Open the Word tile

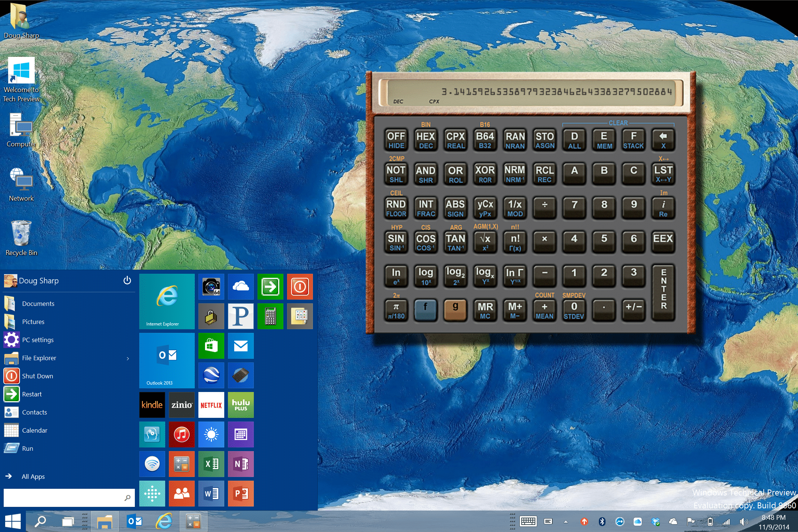point(211,494)
